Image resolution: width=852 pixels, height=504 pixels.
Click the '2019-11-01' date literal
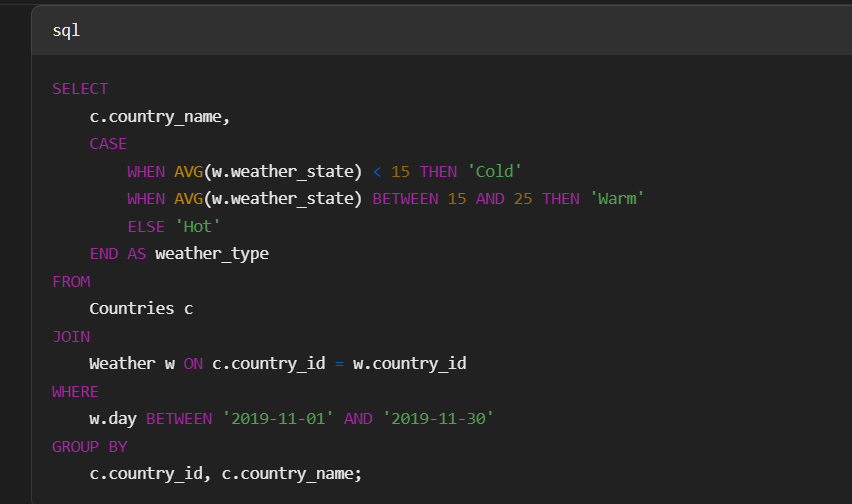click(278, 419)
